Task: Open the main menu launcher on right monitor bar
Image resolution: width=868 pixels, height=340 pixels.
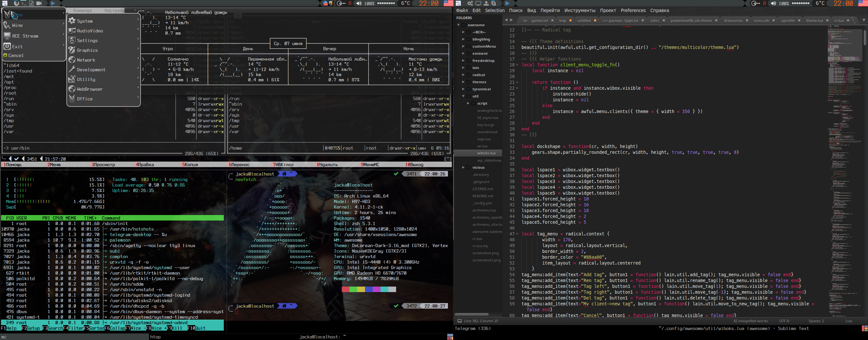Action: tap(458, 3)
